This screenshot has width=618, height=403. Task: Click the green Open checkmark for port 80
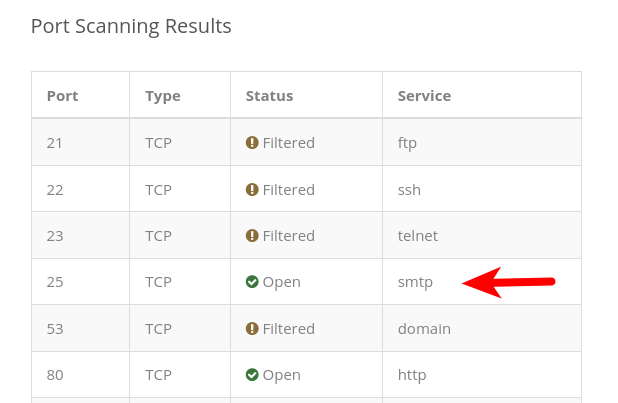click(x=252, y=375)
